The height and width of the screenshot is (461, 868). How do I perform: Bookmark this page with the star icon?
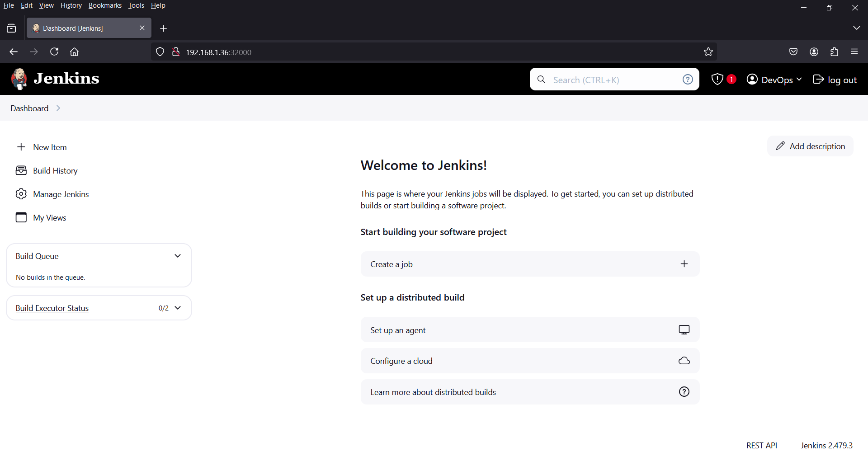point(708,52)
